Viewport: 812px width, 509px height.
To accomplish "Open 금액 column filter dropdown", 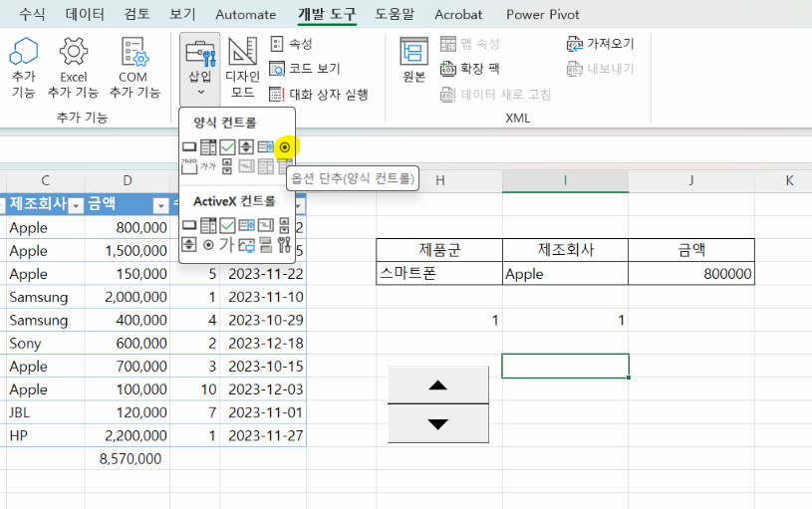I will click(161, 206).
